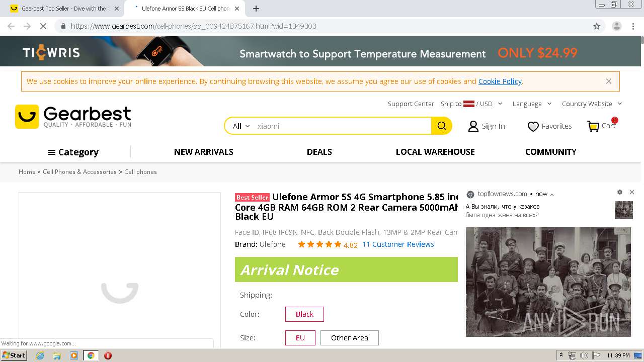Expand the All search category dropdown
644x362 pixels.
(x=241, y=126)
